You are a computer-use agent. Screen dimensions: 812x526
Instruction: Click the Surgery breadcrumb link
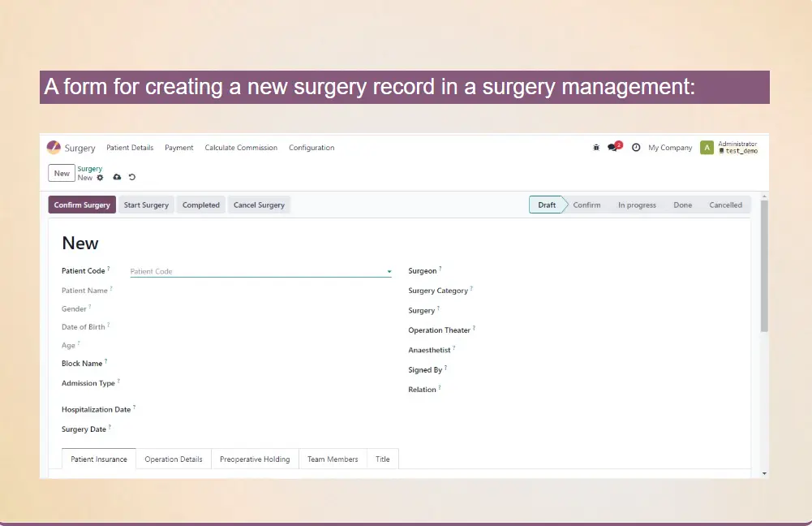[x=90, y=169]
